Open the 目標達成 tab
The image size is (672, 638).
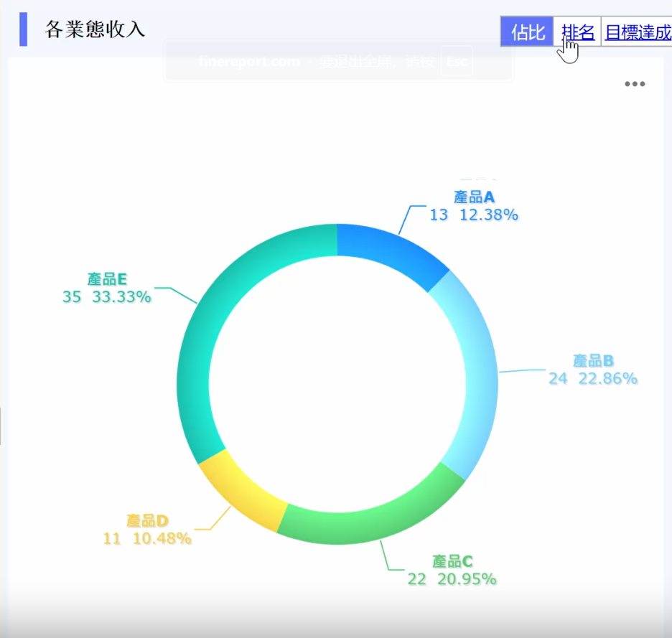point(637,32)
